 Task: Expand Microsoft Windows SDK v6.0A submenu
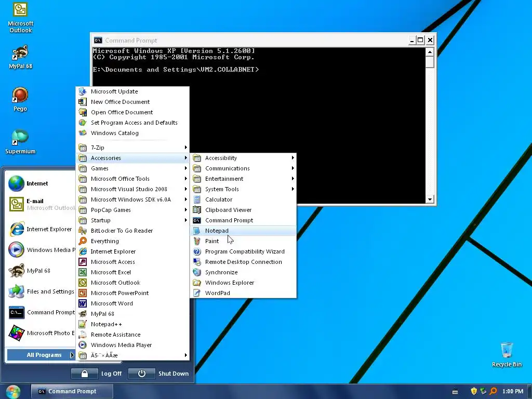point(132,199)
